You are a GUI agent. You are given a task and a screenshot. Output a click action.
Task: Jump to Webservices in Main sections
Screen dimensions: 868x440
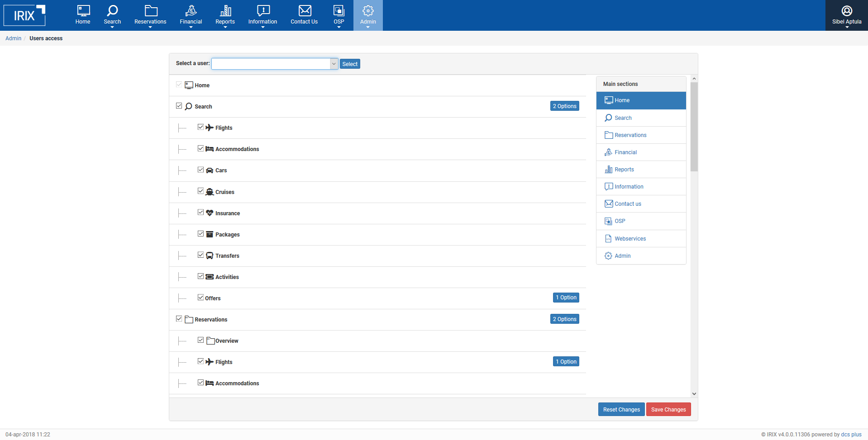click(x=630, y=239)
